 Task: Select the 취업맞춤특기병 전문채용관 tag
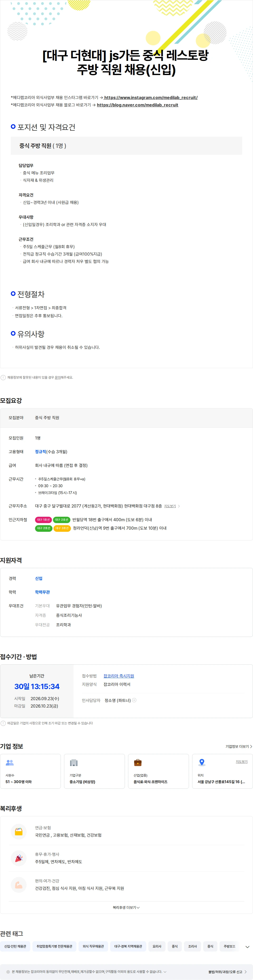coord(54,946)
